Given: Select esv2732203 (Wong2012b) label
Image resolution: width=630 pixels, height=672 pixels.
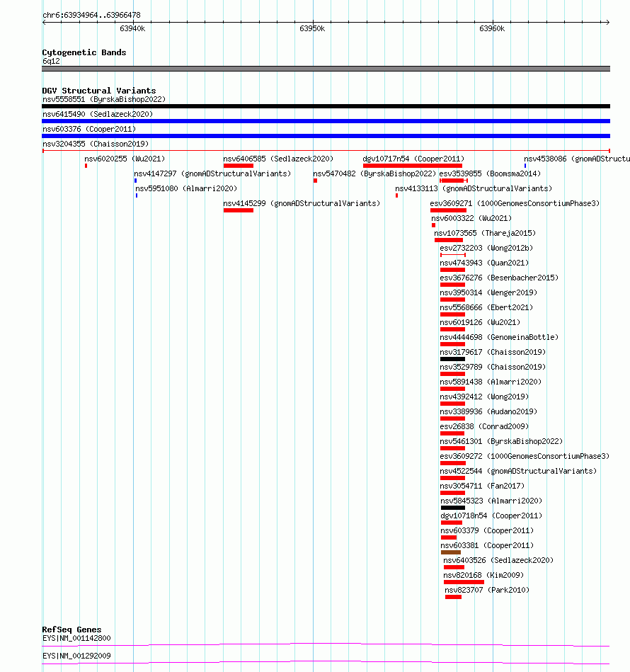Looking at the screenshot, I should pyautogui.click(x=486, y=248).
